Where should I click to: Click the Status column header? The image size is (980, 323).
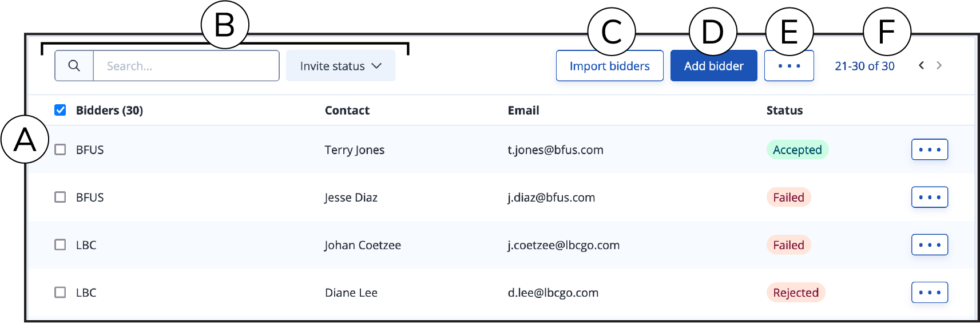784,111
